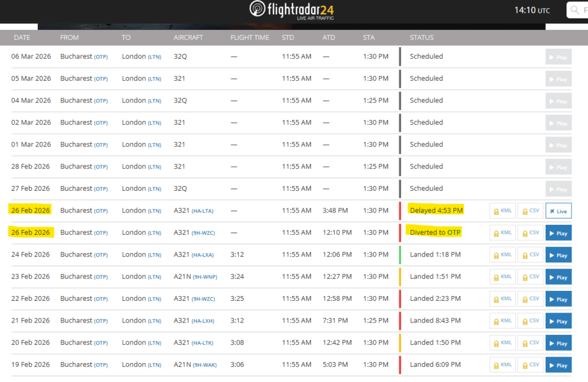Play the diverted 9H-WZC flight on 26 Feb
Image resolution: width=588 pixels, height=382 pixels.
coord(558,233)
